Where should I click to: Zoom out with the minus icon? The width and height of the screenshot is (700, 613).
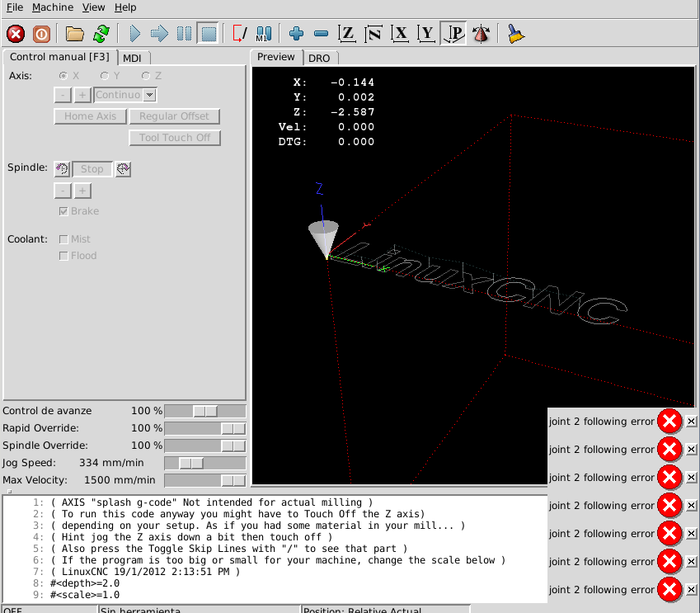click(322, 34)
